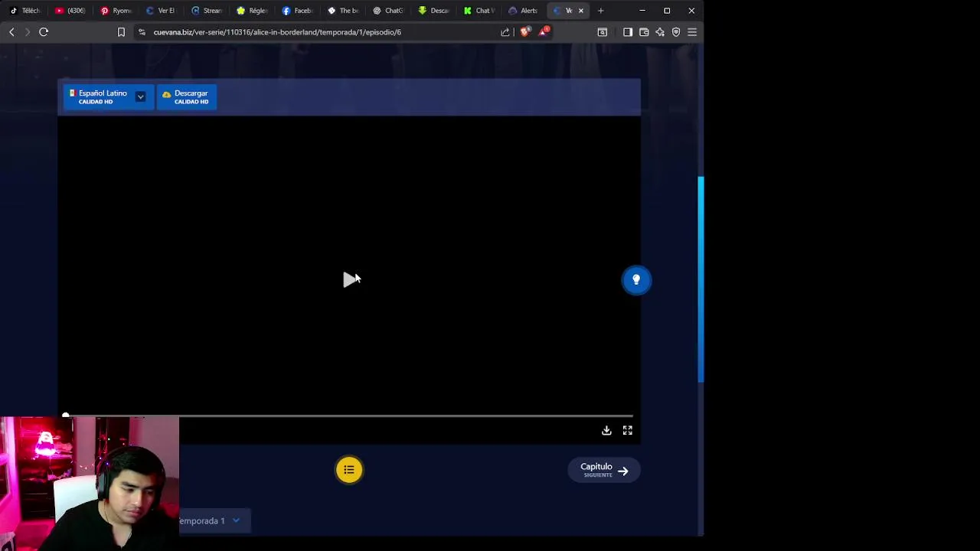980x551 pixels.
Task: Click the page vertical scrollbar
Action: pos(701,279)
